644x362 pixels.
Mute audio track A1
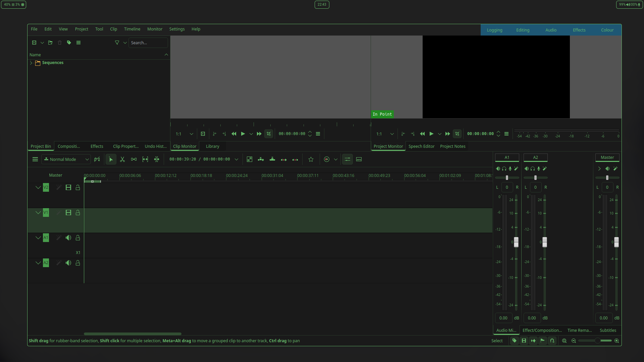[x=68, y=238]
